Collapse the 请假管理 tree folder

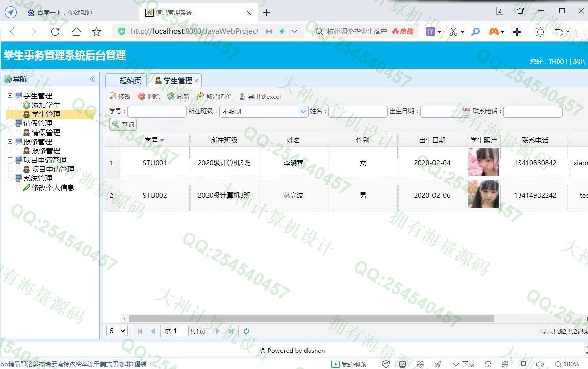[10, 123]
